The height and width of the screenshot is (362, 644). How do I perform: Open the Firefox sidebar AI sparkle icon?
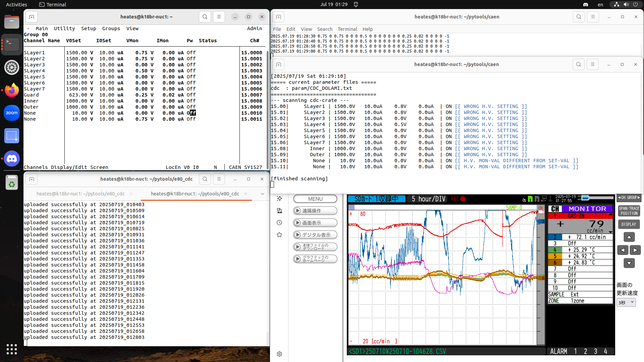point(279,199)
